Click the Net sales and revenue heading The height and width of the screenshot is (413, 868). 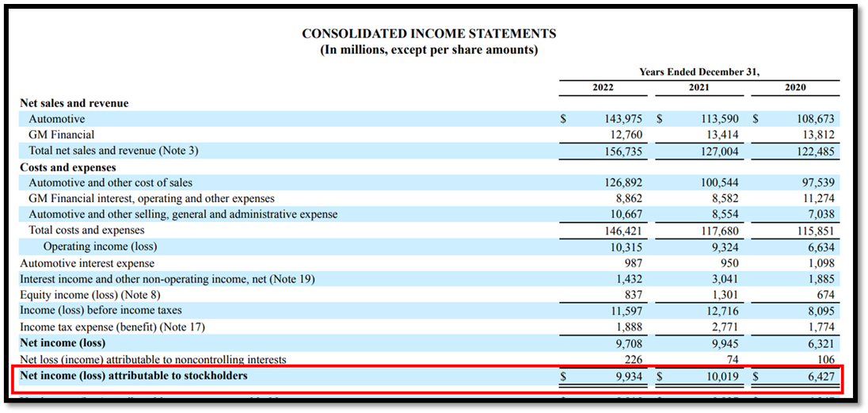click(x=74, y=103)
